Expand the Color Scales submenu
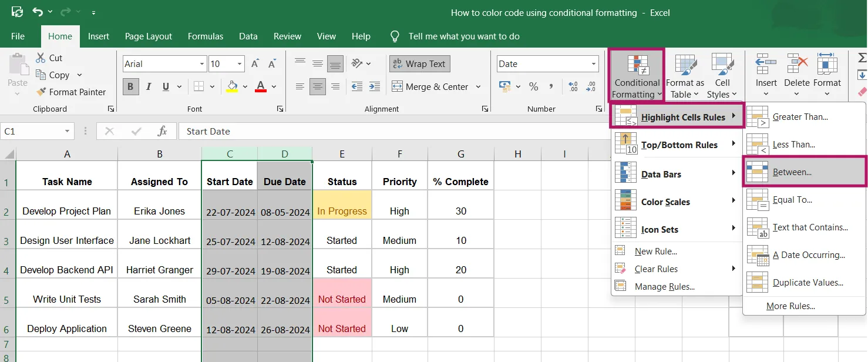Viewport: 868px width, 362px height. pyautogui.click(x=677, y=202)
